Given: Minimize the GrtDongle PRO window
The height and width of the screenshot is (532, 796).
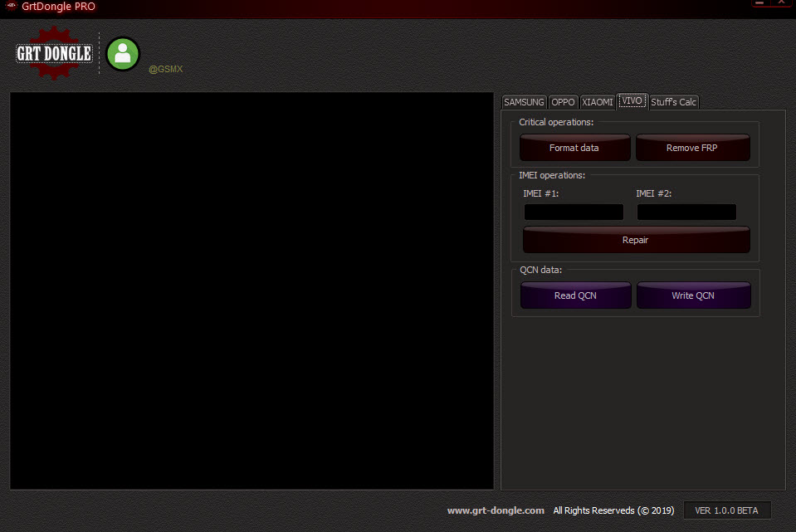Looking at the screenshot, I should click(759, 3).
